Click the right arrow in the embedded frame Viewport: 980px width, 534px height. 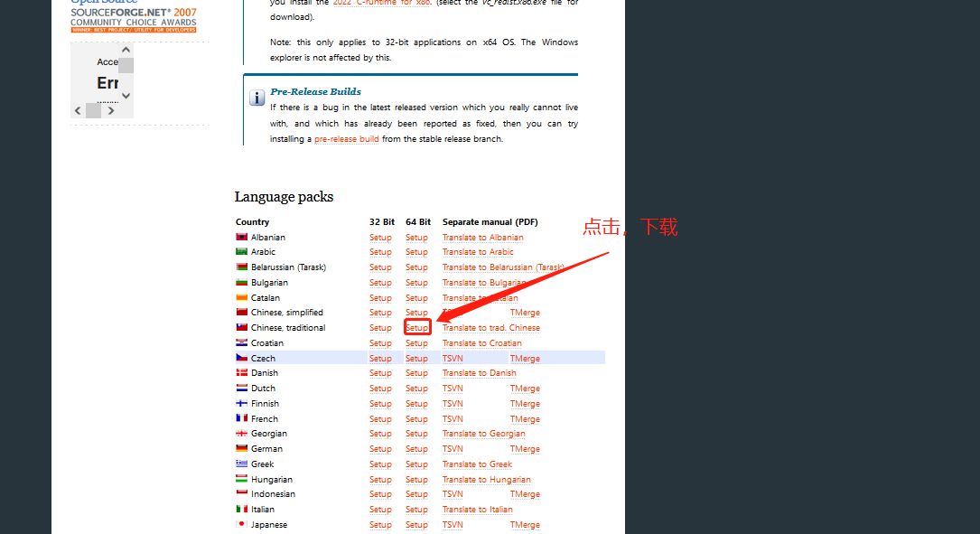110,110
